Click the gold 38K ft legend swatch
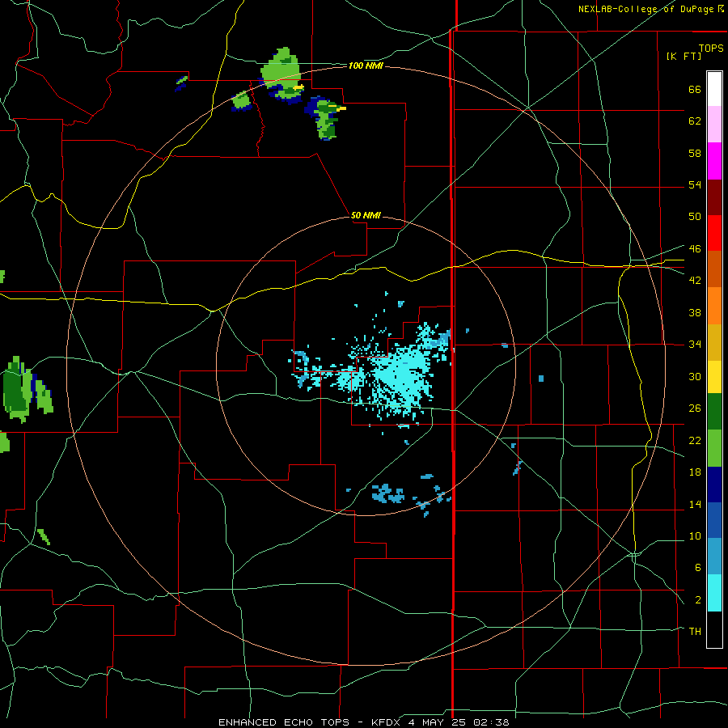 (x=714, y=342)
